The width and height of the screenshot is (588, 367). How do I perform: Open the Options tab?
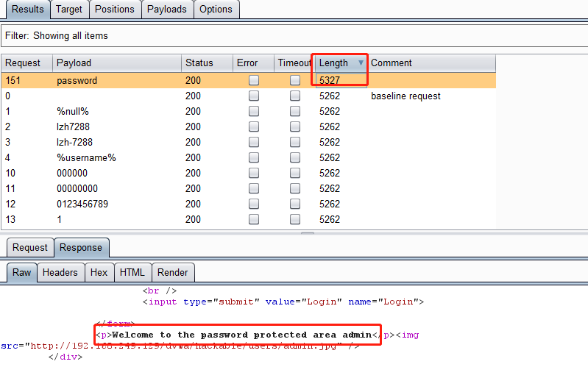click(x=216, y=9)
